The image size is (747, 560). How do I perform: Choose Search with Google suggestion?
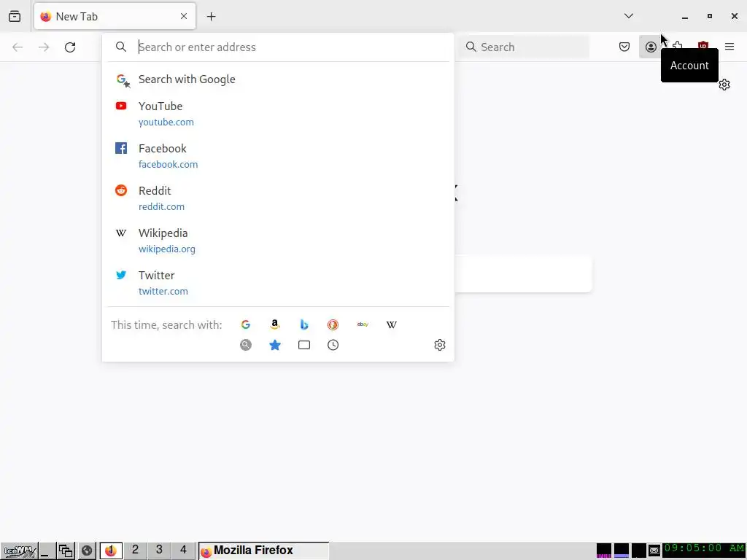coord(278,79)
